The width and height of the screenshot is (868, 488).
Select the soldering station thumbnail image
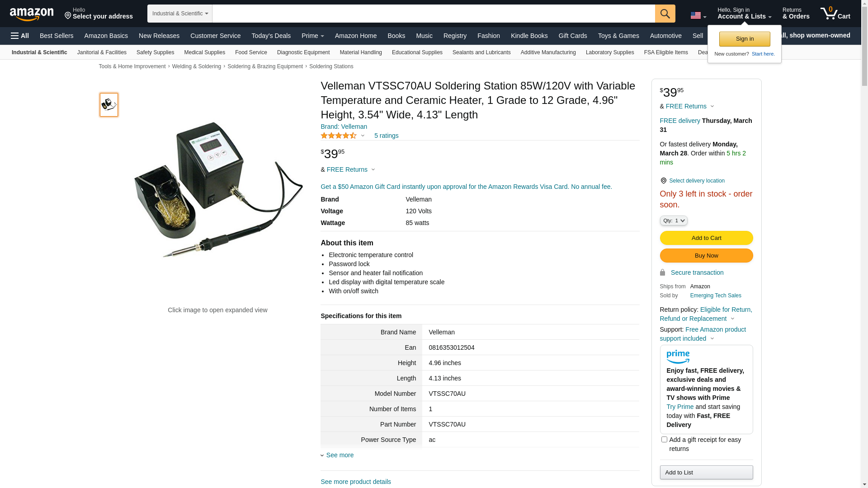109,105
